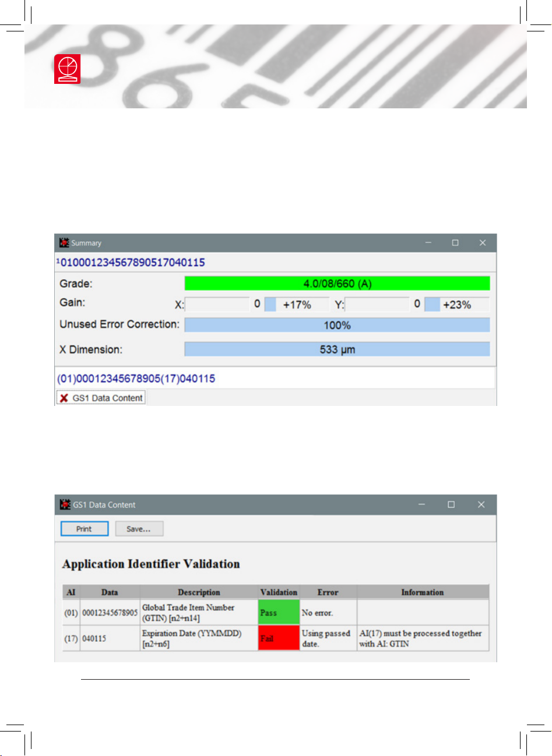Click the Unused Error Correction: label
Image resolution: width=552 pixels, height=756 pixels.
point(119,324)
